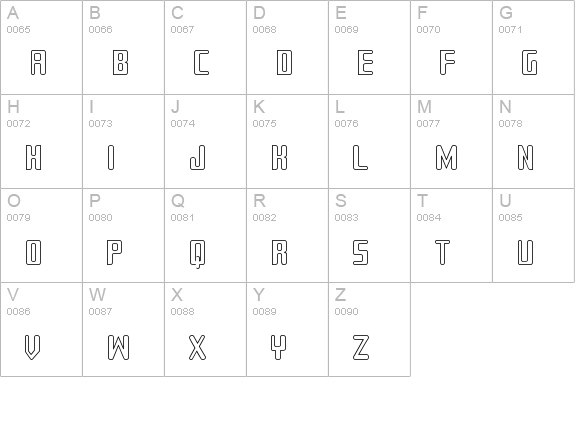Open the glyph cell for H 0072
575x421 pixels.
(x=41, y=142)
